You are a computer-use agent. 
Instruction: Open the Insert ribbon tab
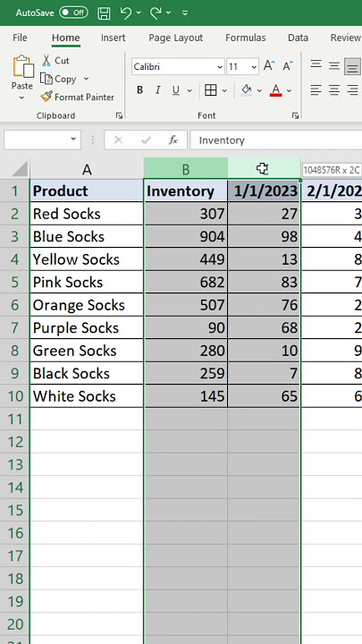coord(113,38)
